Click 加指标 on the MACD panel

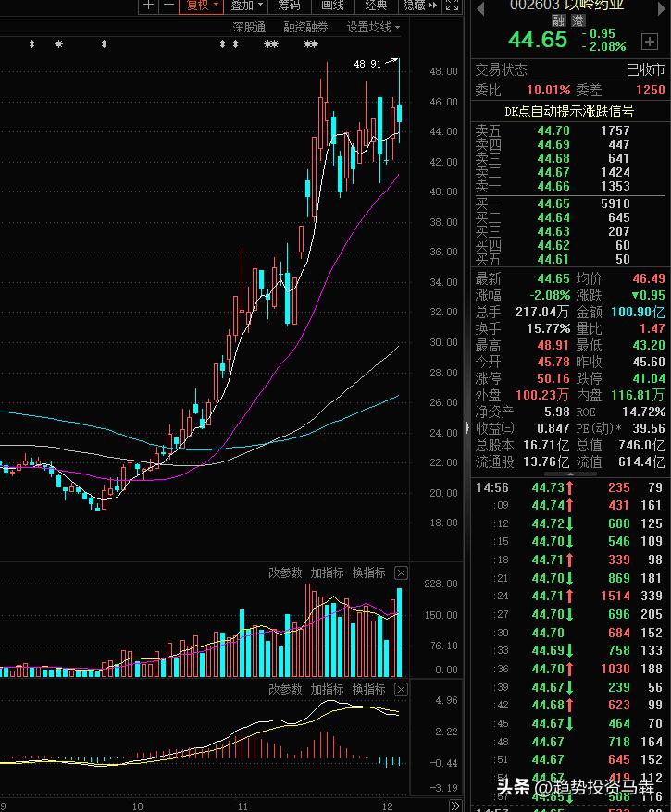pyautogui.click(x=327, y=689)
